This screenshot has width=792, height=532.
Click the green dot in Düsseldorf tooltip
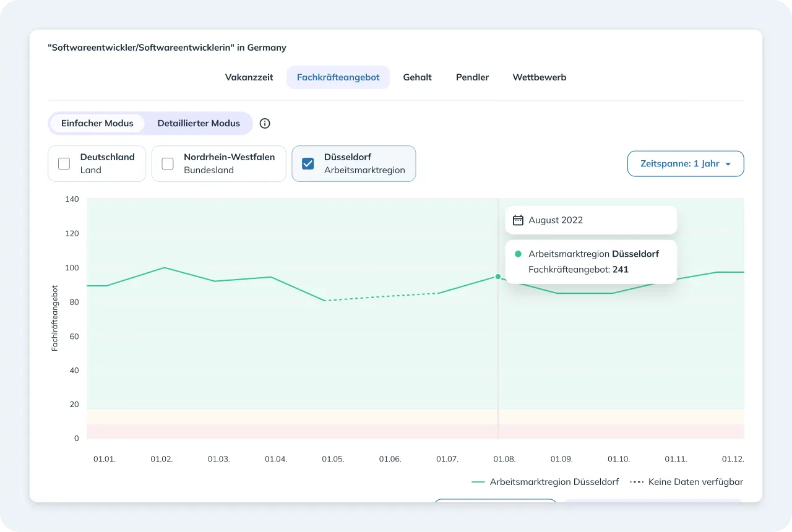point(518,254)
